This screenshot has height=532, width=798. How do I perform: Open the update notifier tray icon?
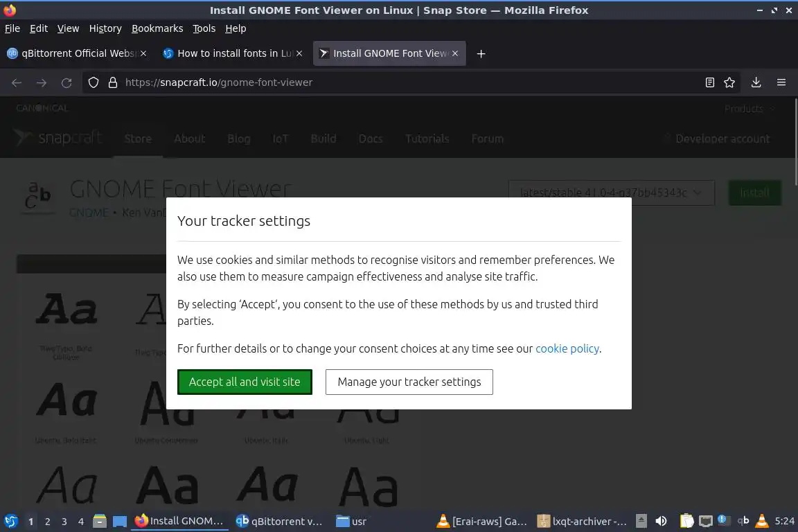pyautogui.click(x=723, y=520)
